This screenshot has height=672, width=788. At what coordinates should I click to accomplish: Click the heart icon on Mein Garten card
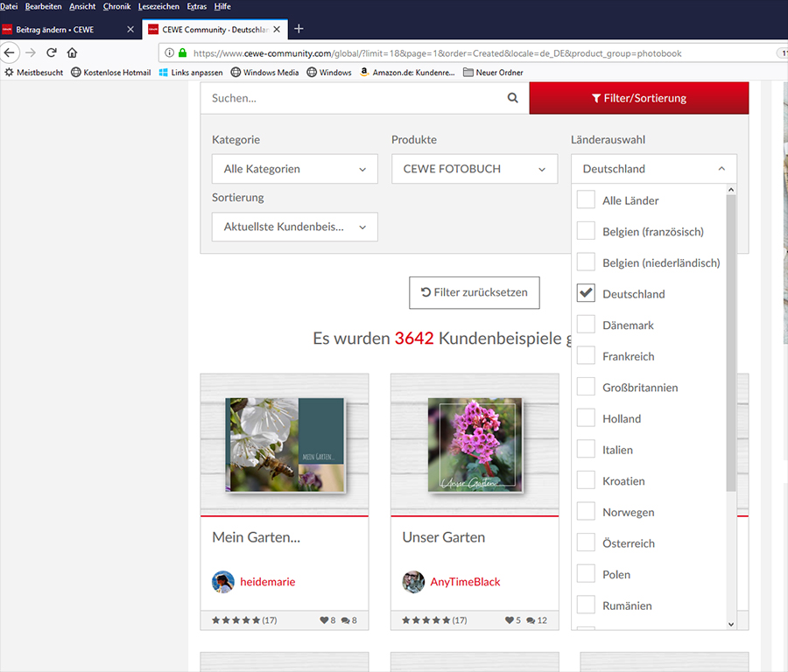click(x=323, y=620)
